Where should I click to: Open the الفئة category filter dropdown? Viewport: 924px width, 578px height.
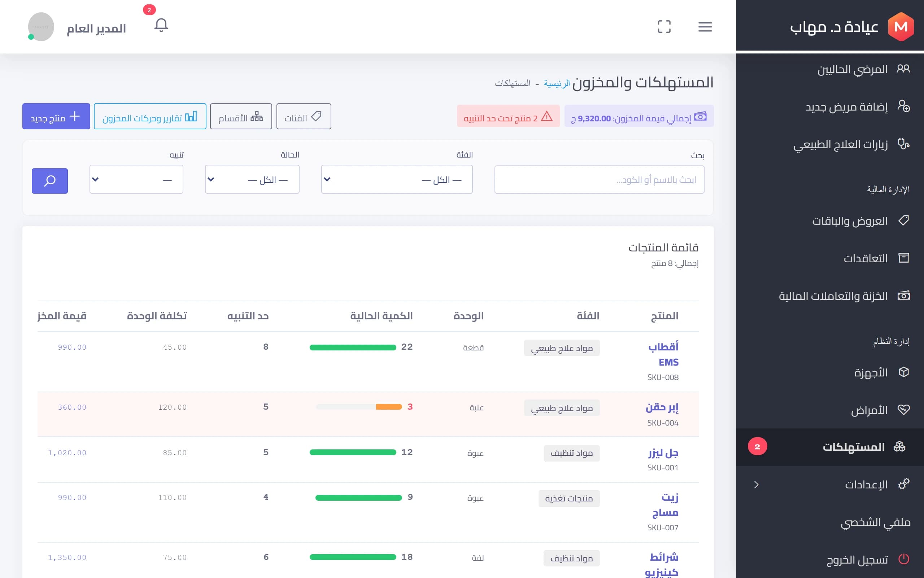click(397, 179)
